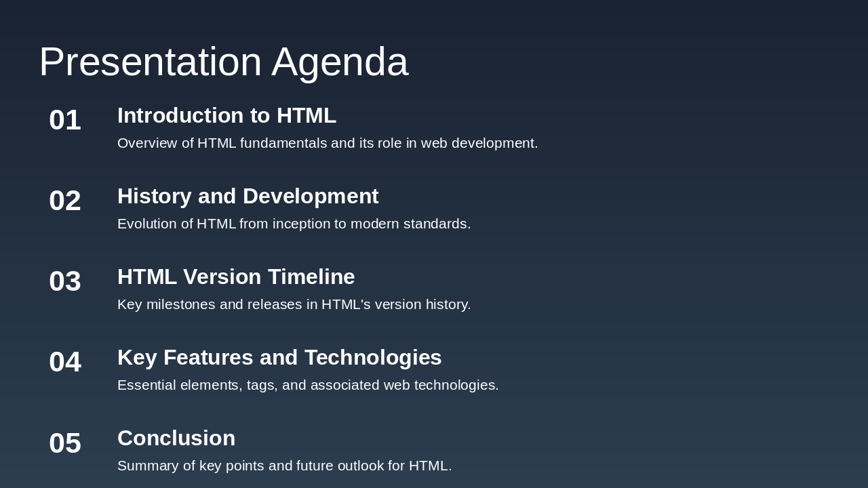Click the Introduction to HTML description text

pyautogui.click(x=328, y=143)
